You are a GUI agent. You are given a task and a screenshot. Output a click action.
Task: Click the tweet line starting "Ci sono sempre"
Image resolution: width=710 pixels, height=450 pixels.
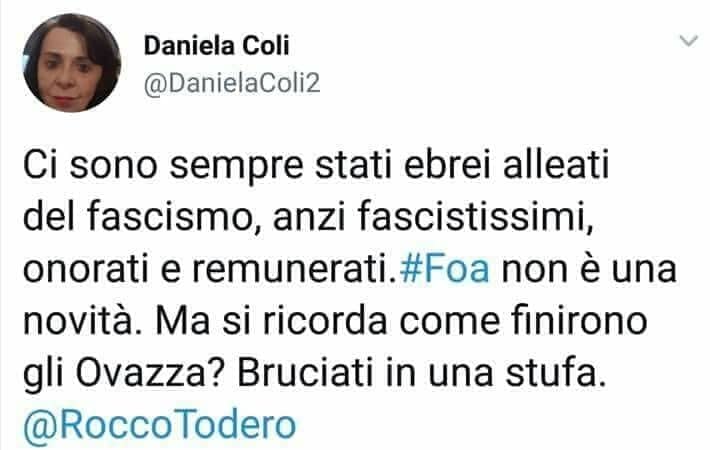pos(316,165)
